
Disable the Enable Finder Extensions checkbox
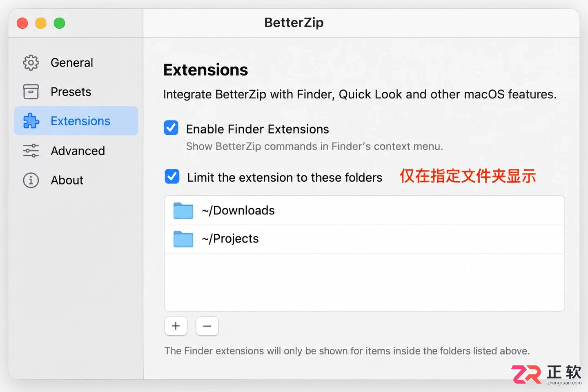[x=171, y=128]
